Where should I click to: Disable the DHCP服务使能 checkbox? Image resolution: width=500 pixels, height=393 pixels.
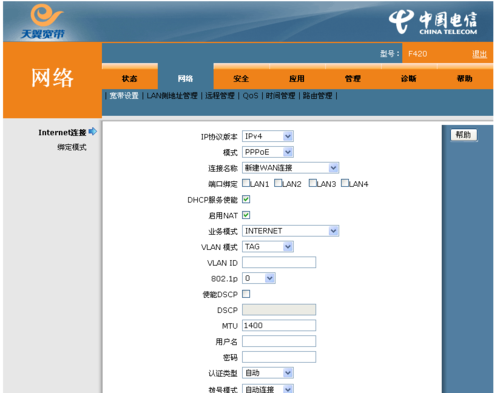click(246, 199)
